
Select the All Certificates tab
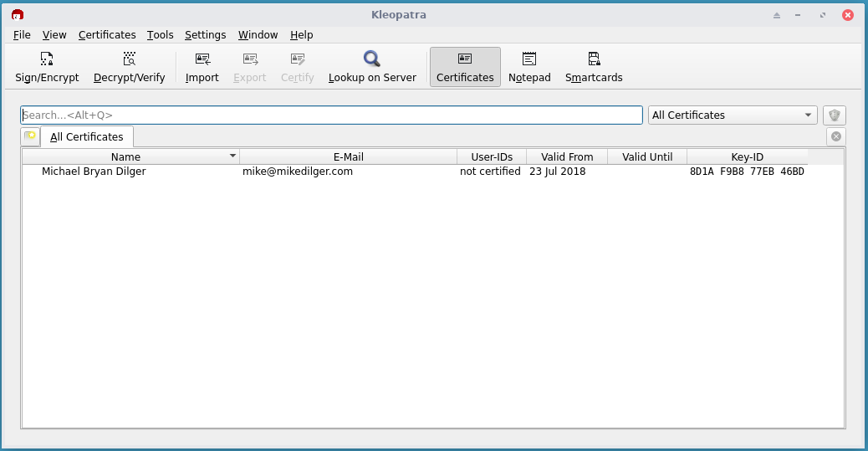pos(87,137)
